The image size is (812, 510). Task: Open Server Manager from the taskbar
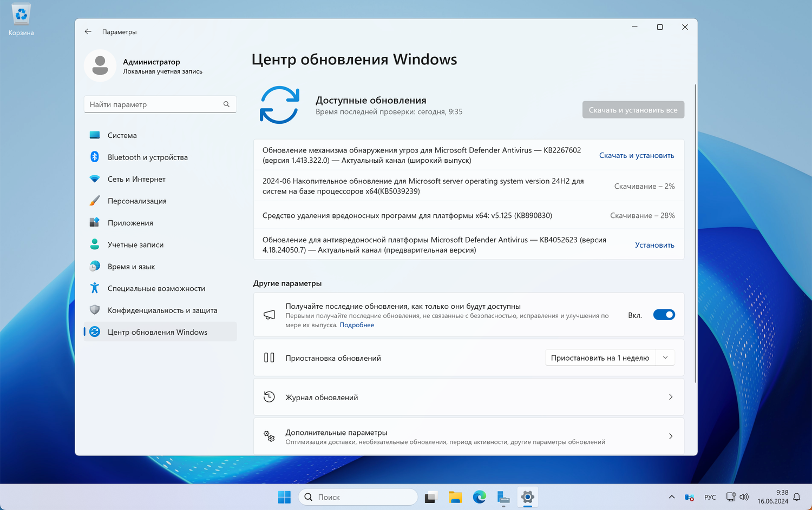pyautogui.click(x=503, y=497)
